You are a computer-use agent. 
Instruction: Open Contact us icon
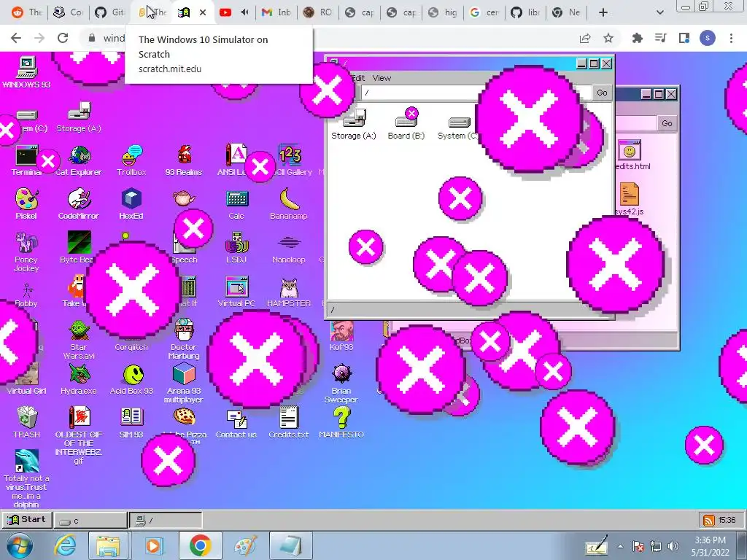[x=236, y=422]
